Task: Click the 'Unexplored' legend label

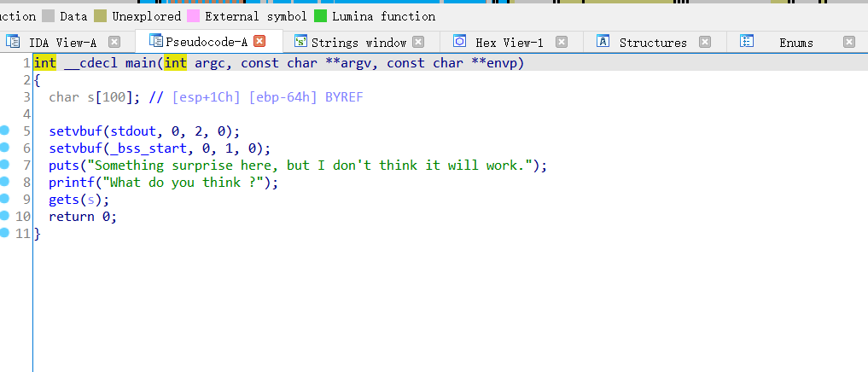Action: 147,16
